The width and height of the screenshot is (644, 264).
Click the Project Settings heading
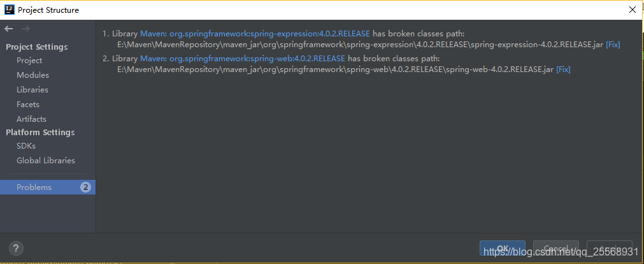click(x=37, y=47)
